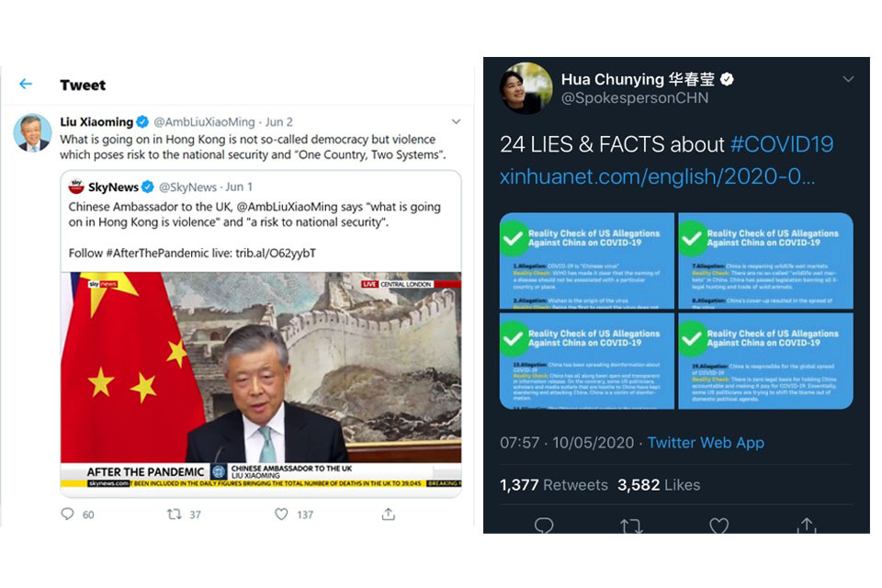
Task: View the 1,377 Retweets list
Action: point(553,485)
